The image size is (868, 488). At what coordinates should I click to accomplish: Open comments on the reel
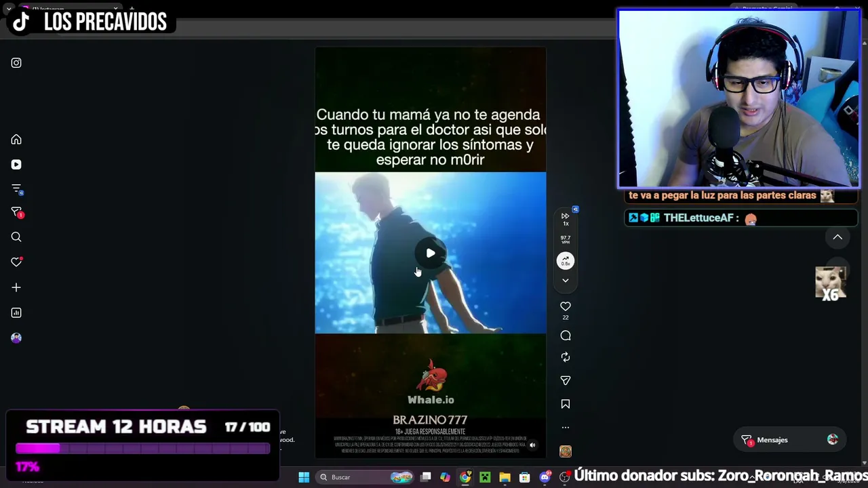click(x=566, y=335)
